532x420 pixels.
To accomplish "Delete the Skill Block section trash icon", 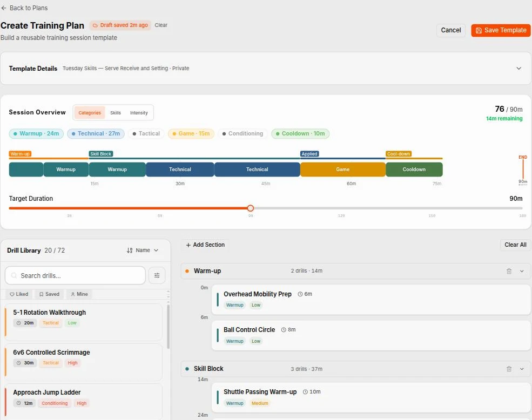I will click(509, 369).
